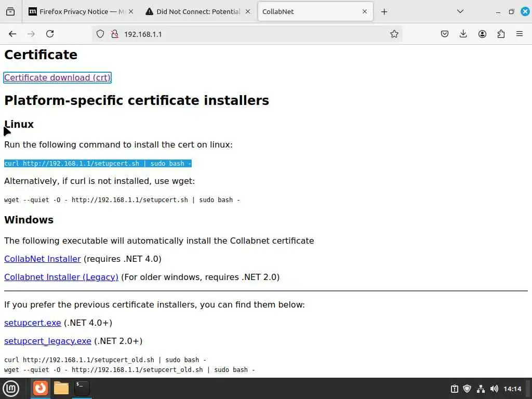Open the 14:14 clock calendar
Screen dimensions: 532x399
click(512, 389)
